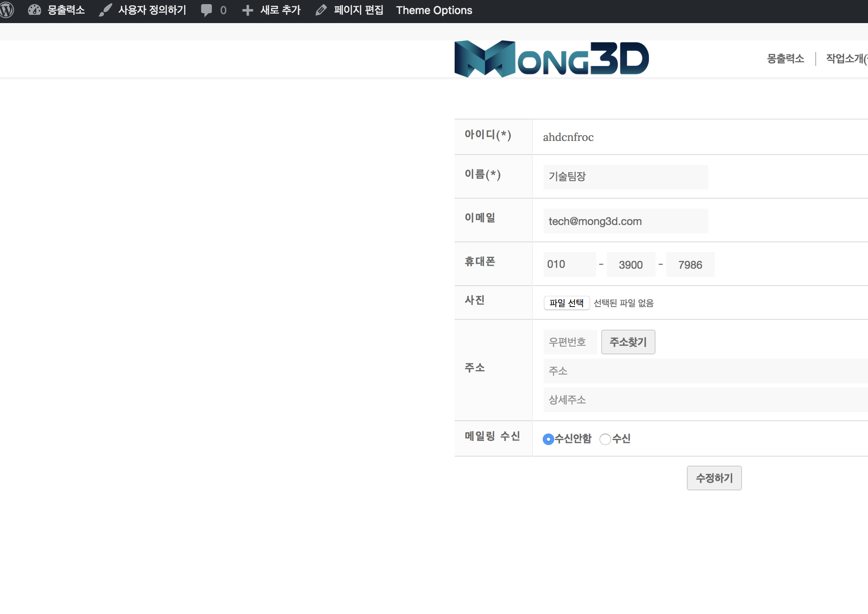Screen dimensions: 868x614
Task: Click the 이름(*) row label
Action: click(x=483, y=174)
